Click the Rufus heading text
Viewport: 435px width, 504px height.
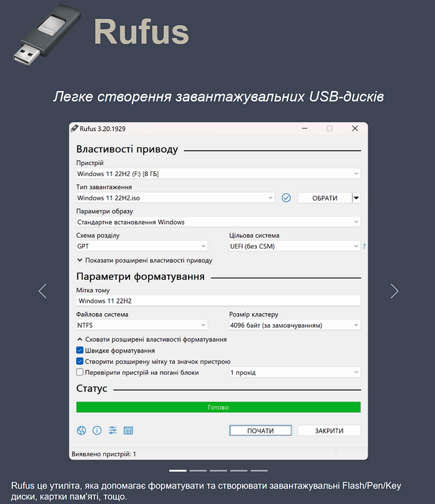coord(141,32)
